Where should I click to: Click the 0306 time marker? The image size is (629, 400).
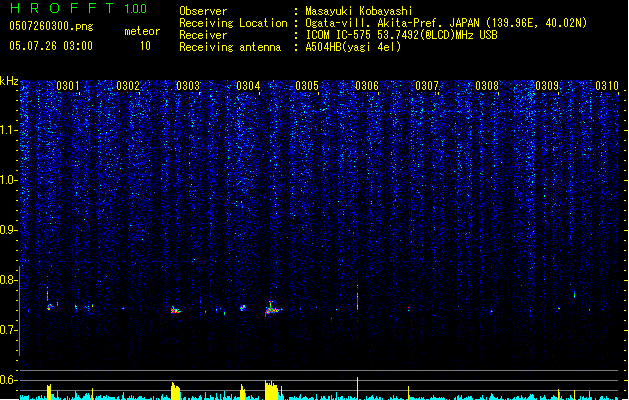(x=367, y=86)
